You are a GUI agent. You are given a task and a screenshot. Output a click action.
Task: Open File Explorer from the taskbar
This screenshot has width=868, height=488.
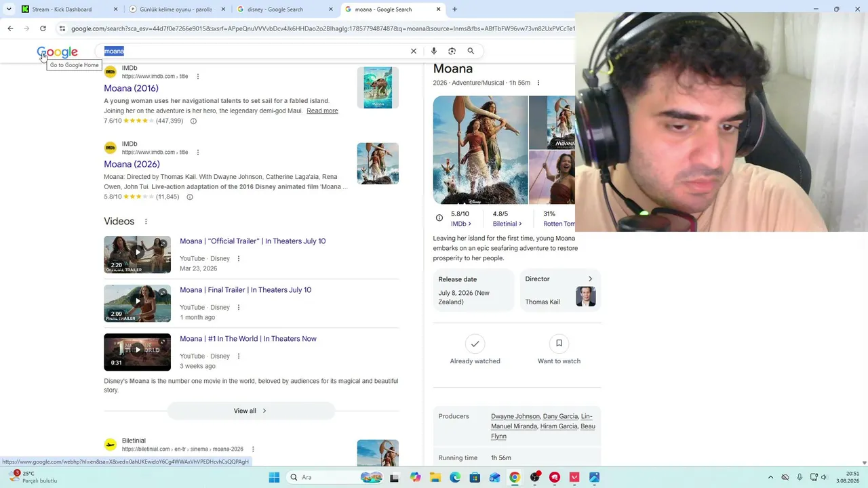point(435,477)
